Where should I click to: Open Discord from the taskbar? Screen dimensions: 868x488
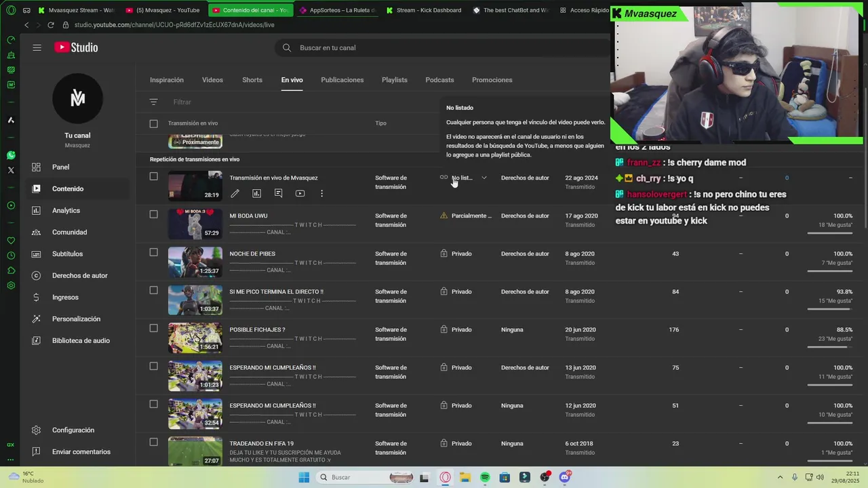coord(565,477)
